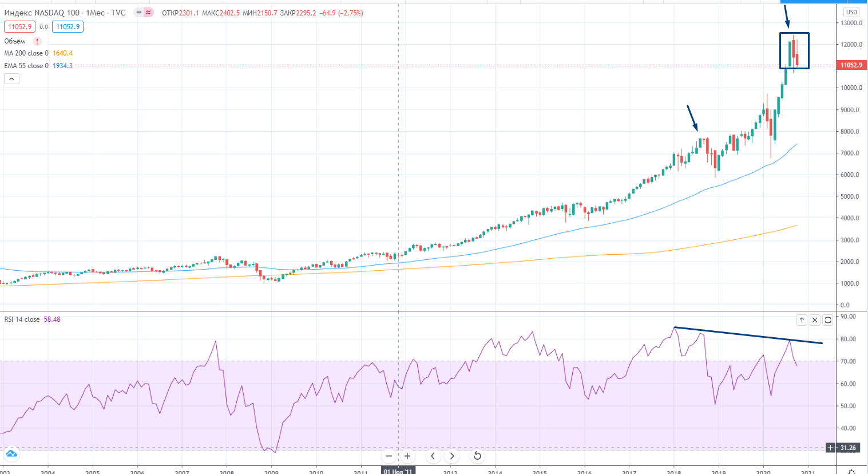Screen dimensions: 868x474
Task: Click the red 11052.9 sell price box
Action: 19,27
